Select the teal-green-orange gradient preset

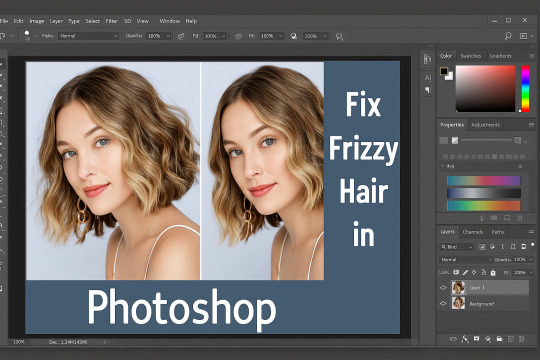pyautogui.click(x=484, y=206)
